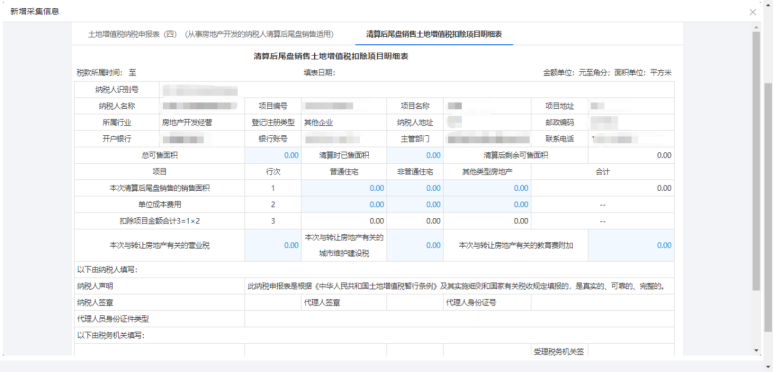Viewport: 773px width, 372px height.
Task: Click the 代理人员身份证件类型 label
Action: [x=113, y=319]
